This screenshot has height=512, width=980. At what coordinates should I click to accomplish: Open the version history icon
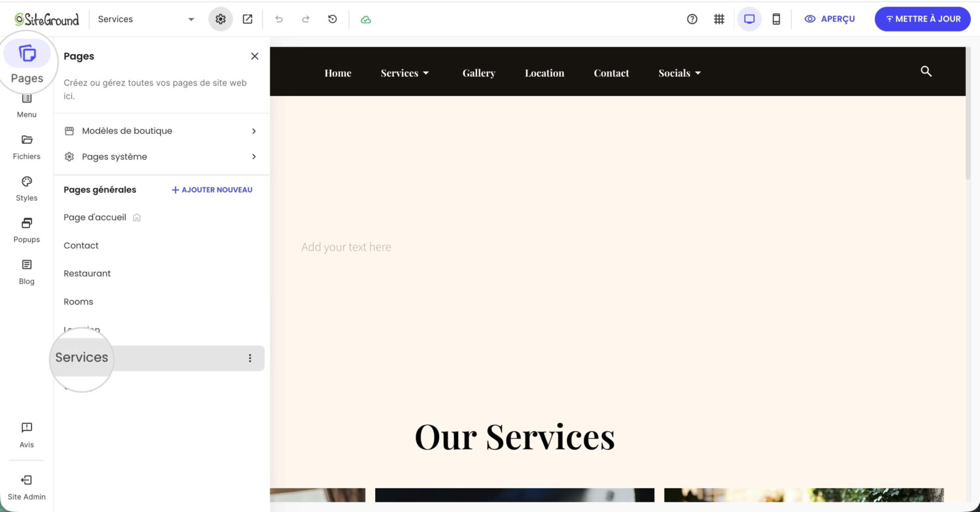(333, 19)
